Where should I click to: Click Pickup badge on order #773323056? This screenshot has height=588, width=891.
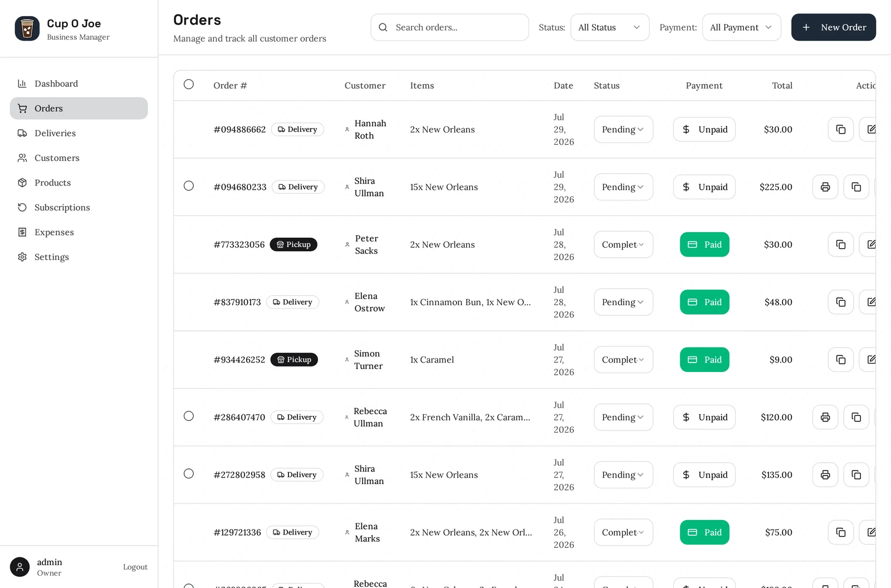click(293, 244)
